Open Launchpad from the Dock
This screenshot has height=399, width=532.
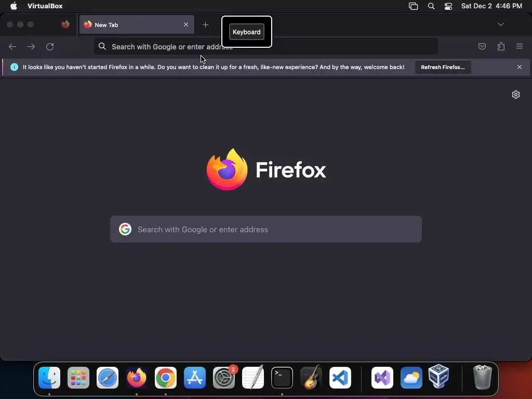[x=78, y=378]
